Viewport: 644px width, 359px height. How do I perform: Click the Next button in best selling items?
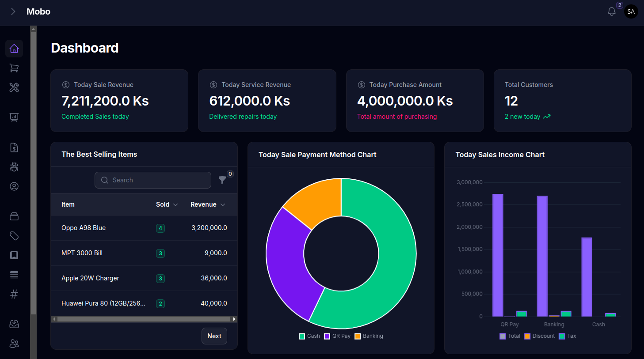coord(214,336)
